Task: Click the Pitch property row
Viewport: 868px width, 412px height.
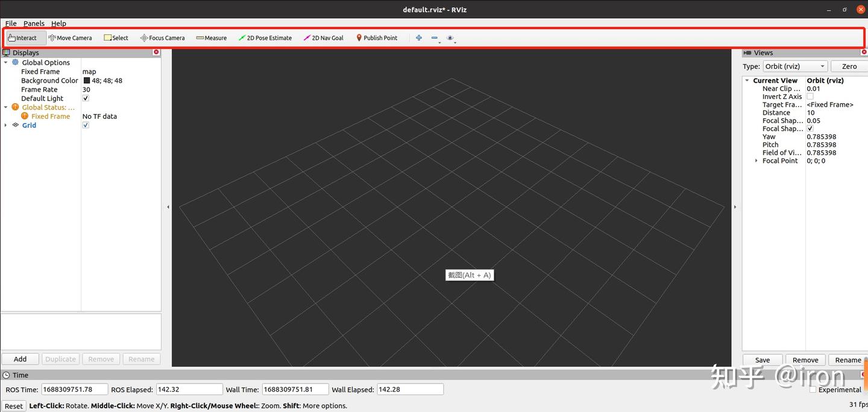Action: [805, 145]
